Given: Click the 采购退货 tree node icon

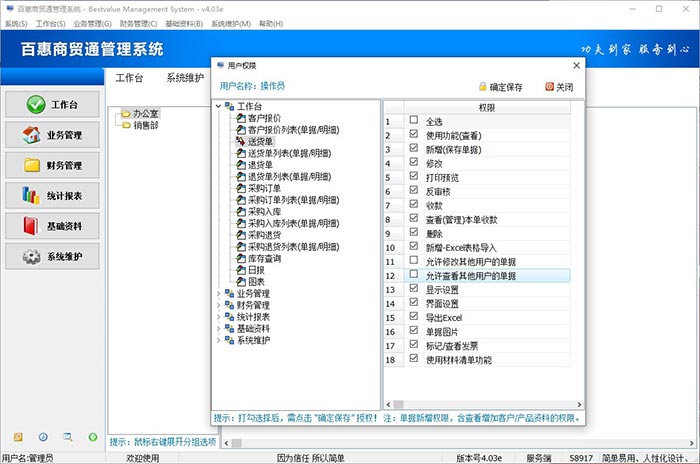Looking at the screenshot, I should [x=241, y=235].
